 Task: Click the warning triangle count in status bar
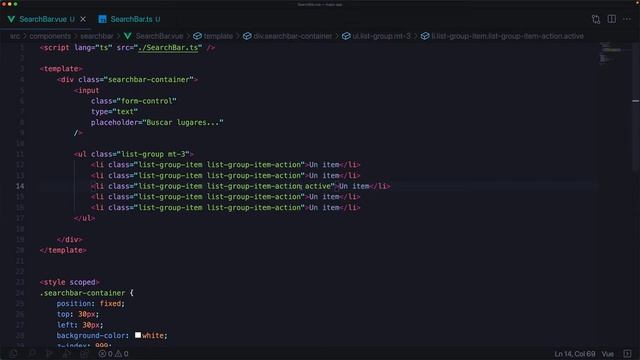122,354
